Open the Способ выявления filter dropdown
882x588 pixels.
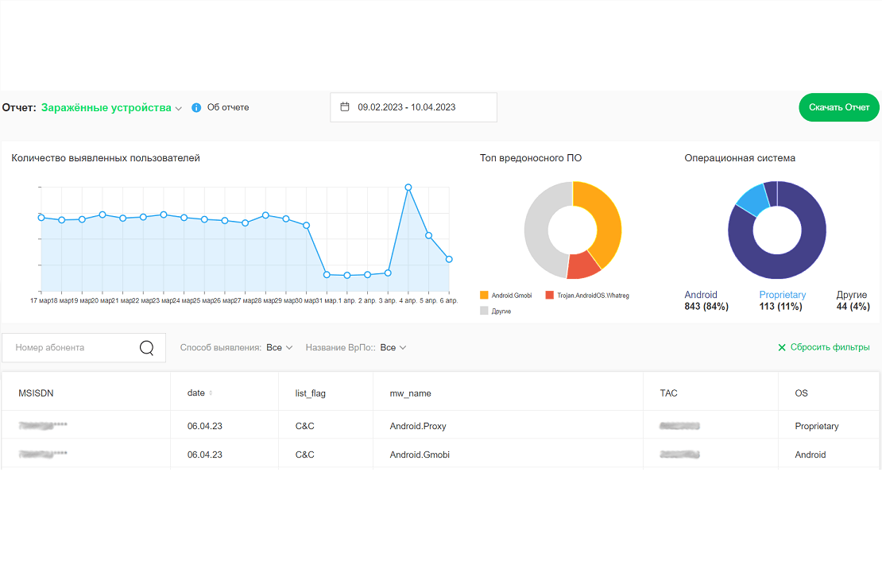[x=279, y=348]
